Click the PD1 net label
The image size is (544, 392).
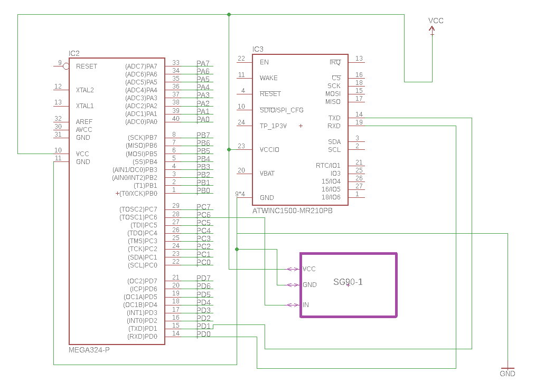[204, 326]
